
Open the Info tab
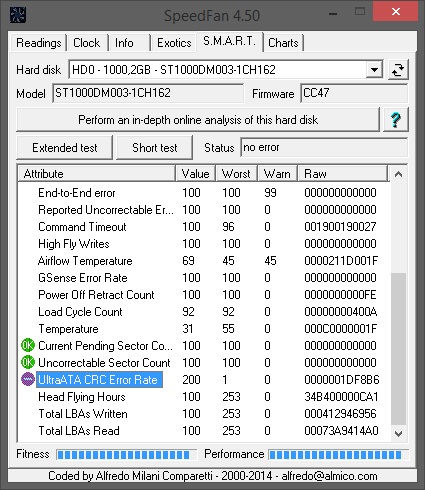point(129,43)
